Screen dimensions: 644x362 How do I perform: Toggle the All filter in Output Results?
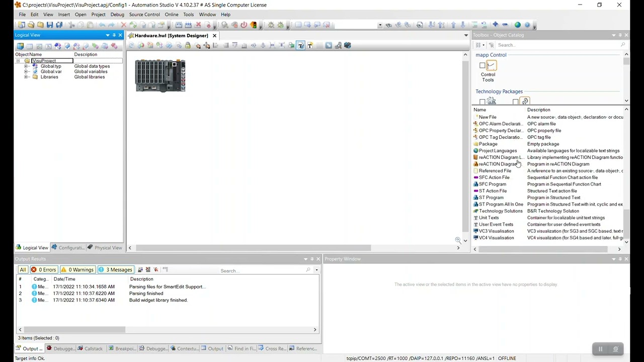pyautogui.click(x=23, y=270)
